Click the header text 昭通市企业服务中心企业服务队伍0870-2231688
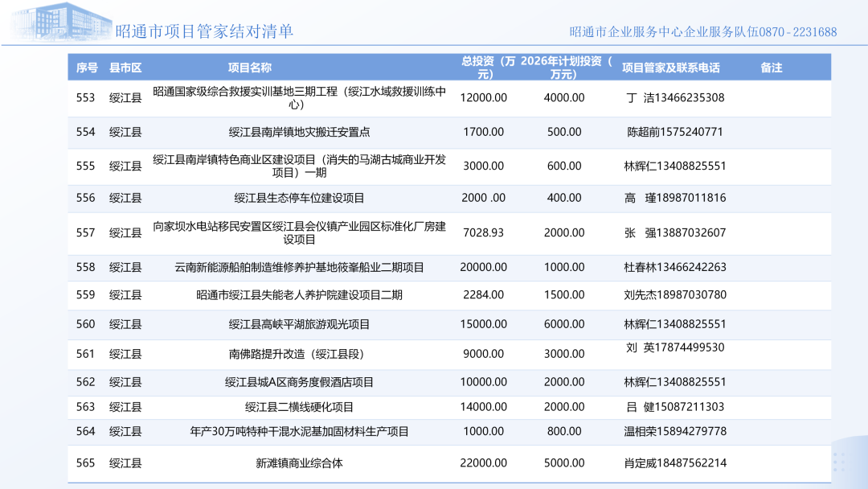This screenshot has width=868, height=489. click(703, 32)
